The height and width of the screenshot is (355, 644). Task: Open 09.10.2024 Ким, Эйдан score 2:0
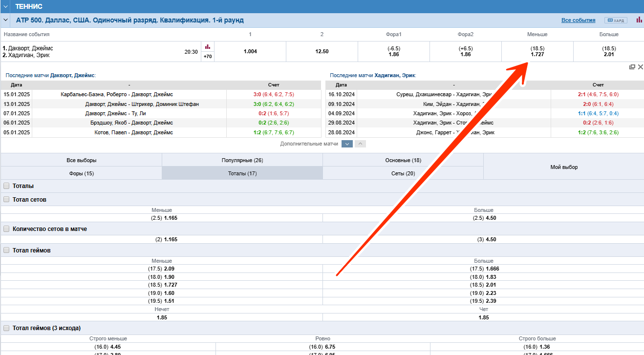[599, 104]
